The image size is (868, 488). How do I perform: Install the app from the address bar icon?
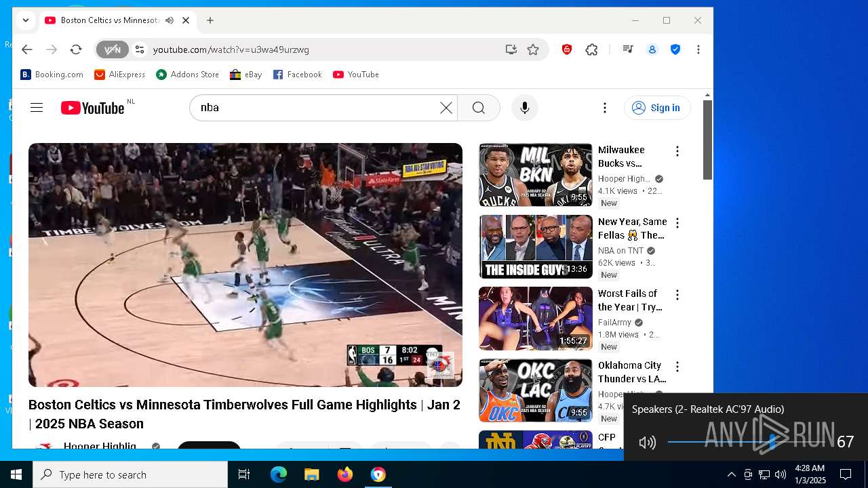coord(511,49)
